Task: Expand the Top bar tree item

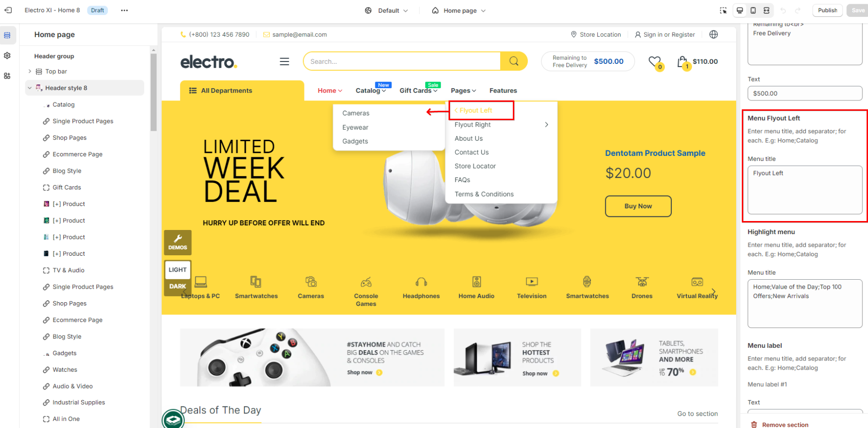Action: [x=30, y=71]
